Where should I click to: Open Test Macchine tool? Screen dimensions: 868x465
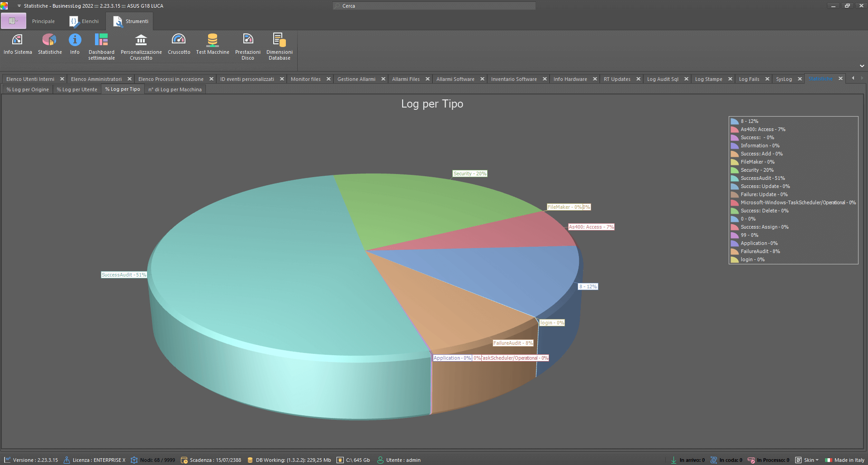pos(213,45)
